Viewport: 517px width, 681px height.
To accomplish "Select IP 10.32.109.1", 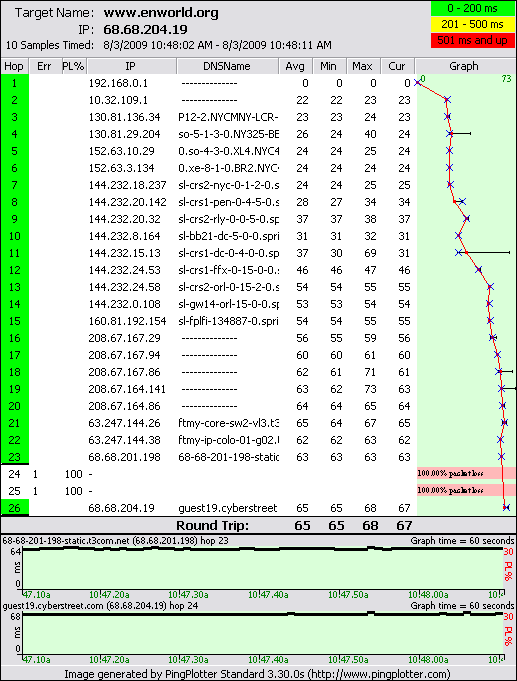I will pos(118,100).
